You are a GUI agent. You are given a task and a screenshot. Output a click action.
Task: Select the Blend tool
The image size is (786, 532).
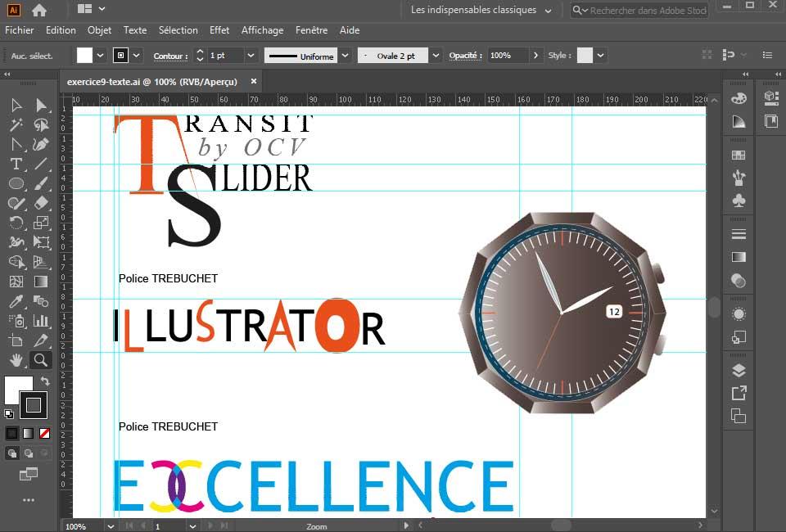click(41, 301)
